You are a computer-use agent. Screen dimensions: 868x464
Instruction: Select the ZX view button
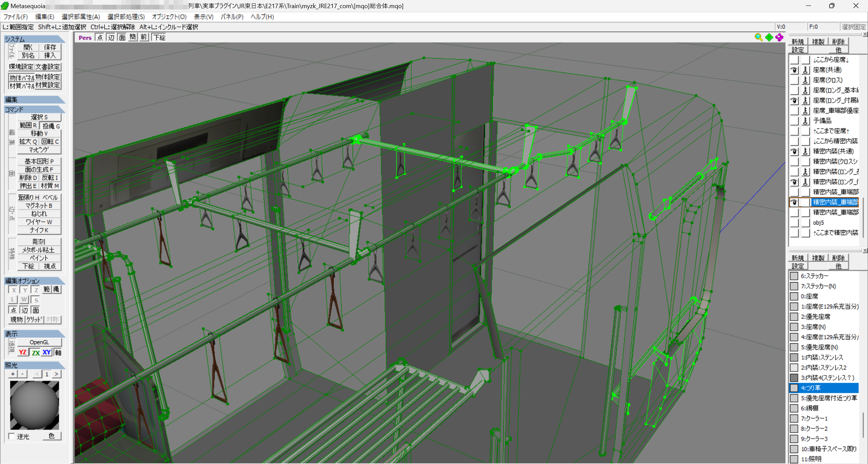tap(36, 352)
